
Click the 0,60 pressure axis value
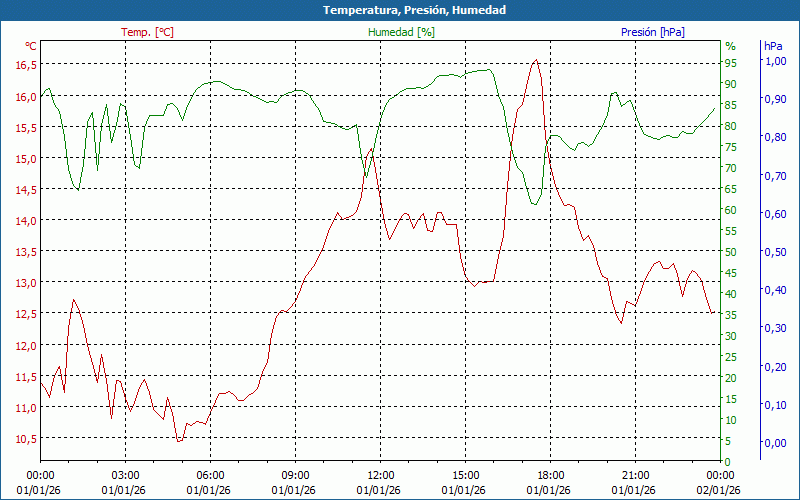pyautogui.click(x=775, y=214)
